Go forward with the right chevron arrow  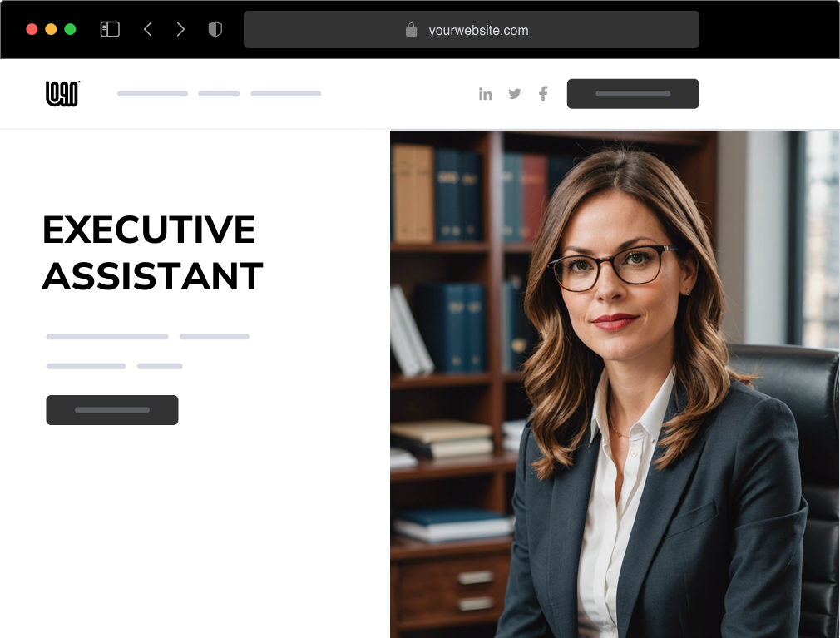click(180, 29)
